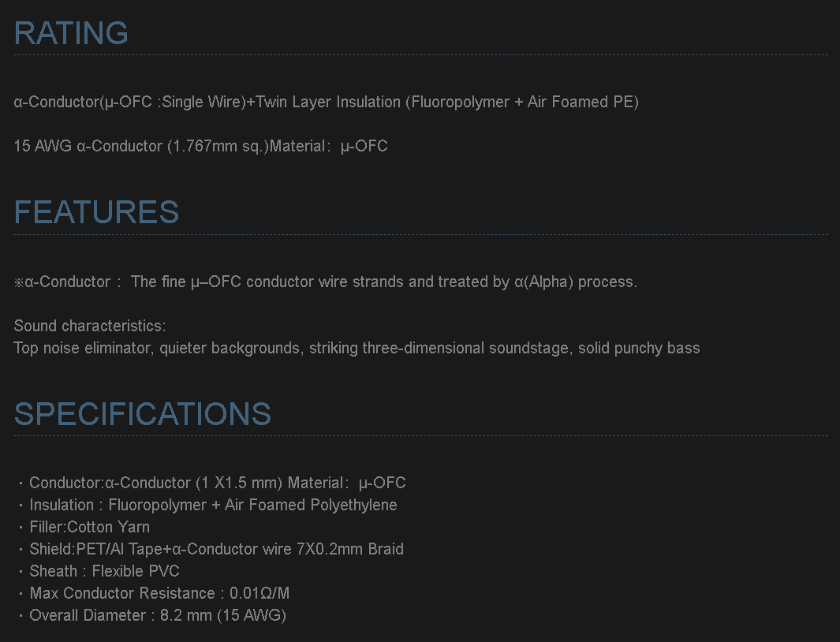Click the "Filler:Cotton Yarn" specification line

point(89,527)
